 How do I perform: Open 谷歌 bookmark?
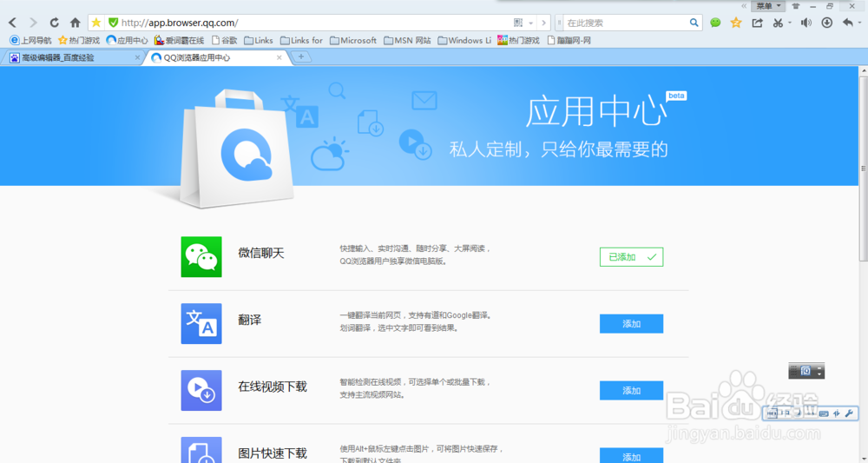click(224, 41)
